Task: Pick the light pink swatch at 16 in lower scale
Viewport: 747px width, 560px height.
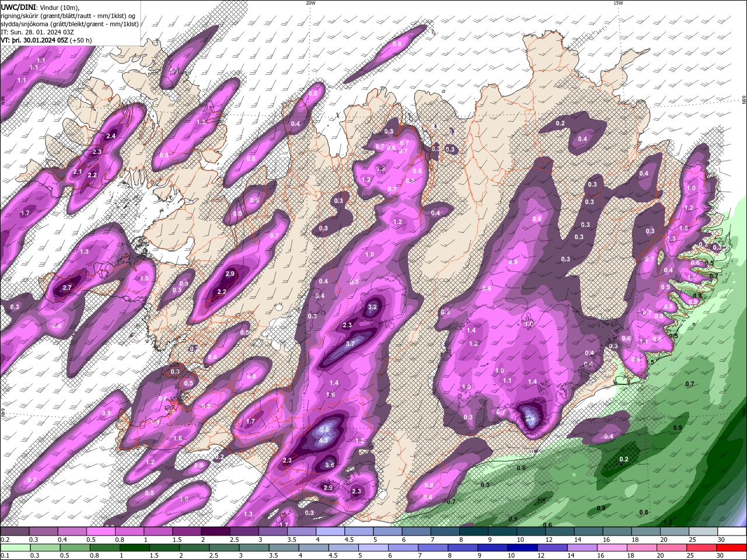Action: click(x=612, y=548)
